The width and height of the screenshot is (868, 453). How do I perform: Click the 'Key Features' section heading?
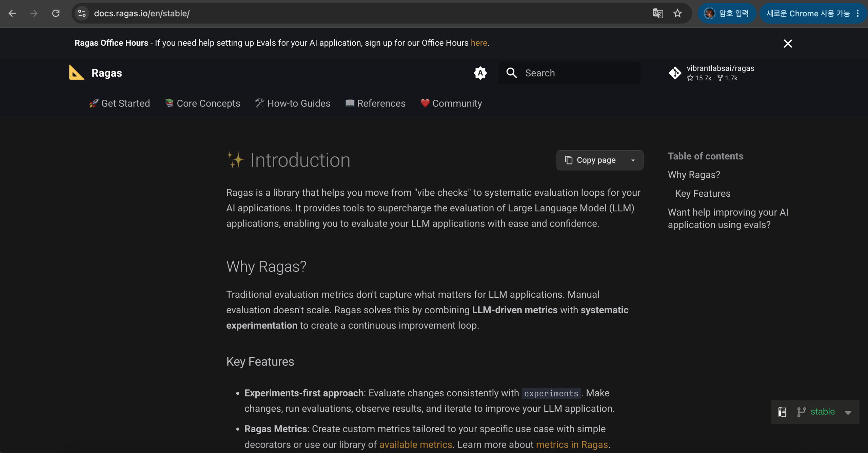pos(260,361)
